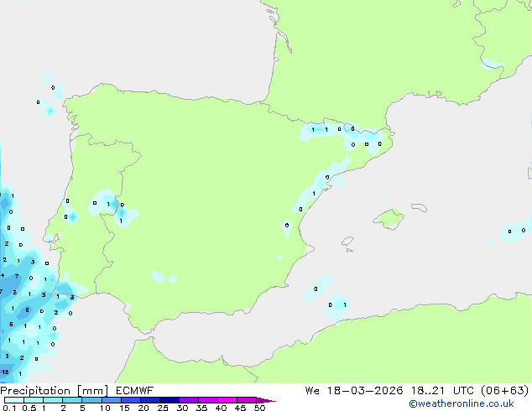Click the '18..21 UTC' time text
532x411 pixels.
pyautogui.click(x=445, y=391)
